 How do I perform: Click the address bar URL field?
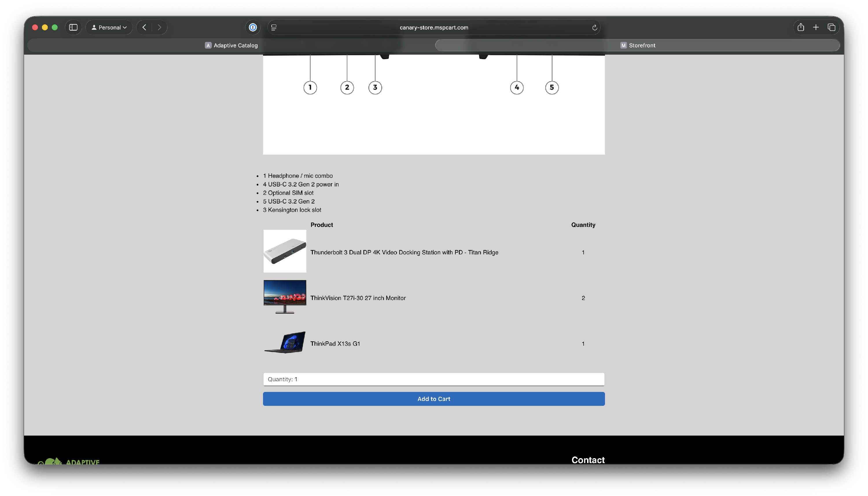[x=434, y=27]
